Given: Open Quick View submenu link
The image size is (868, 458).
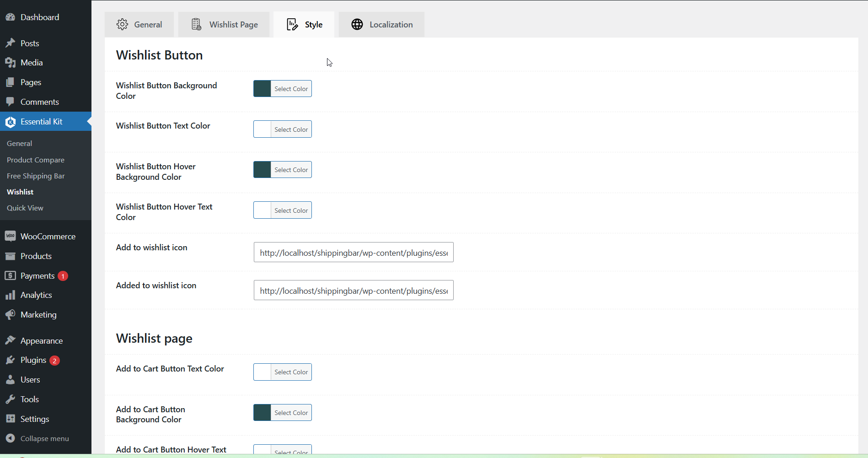Looking at the screenshot, I should click(x=25, y=208).
